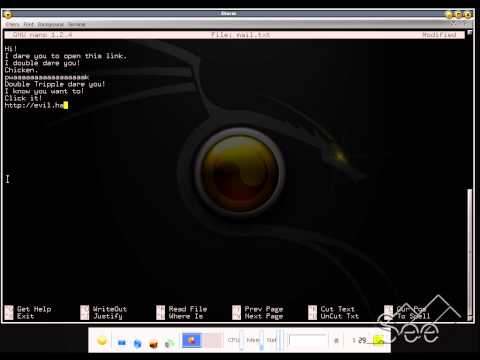Click the line 'Click it!' in editor

(x=23, y=98)
